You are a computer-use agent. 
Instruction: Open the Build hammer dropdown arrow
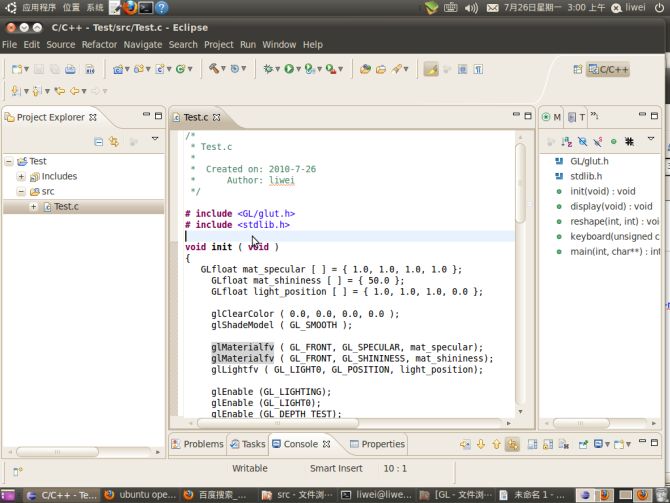tap(223, 69)
